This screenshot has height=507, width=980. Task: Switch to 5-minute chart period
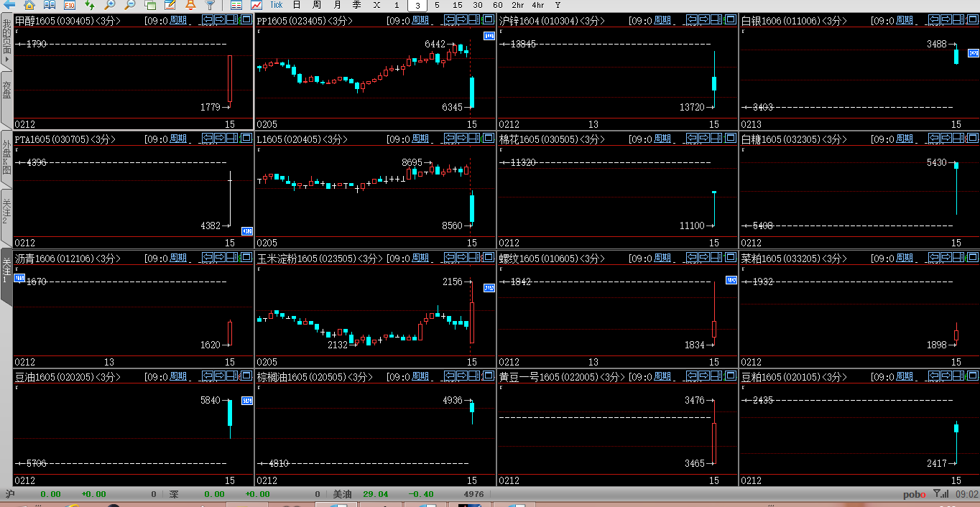(438, 5)
